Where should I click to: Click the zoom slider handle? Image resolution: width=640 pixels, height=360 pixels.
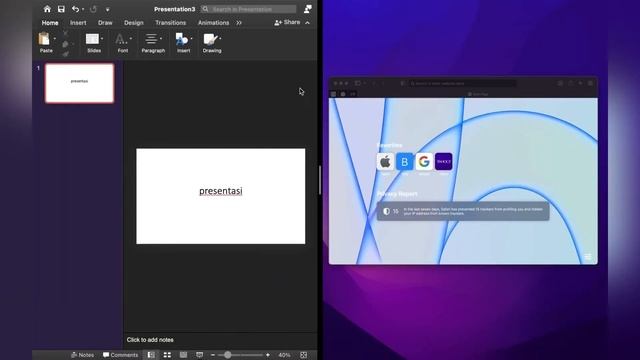(x=228, y=355)
